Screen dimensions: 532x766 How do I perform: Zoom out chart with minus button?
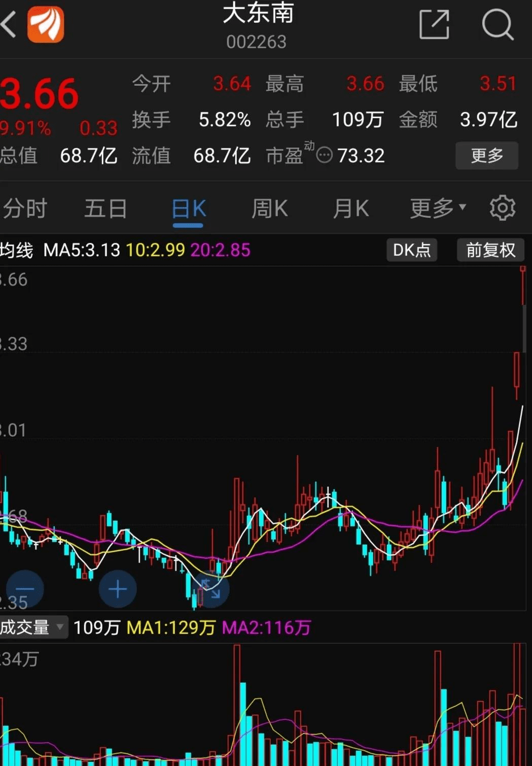click(x=24, y=589)
